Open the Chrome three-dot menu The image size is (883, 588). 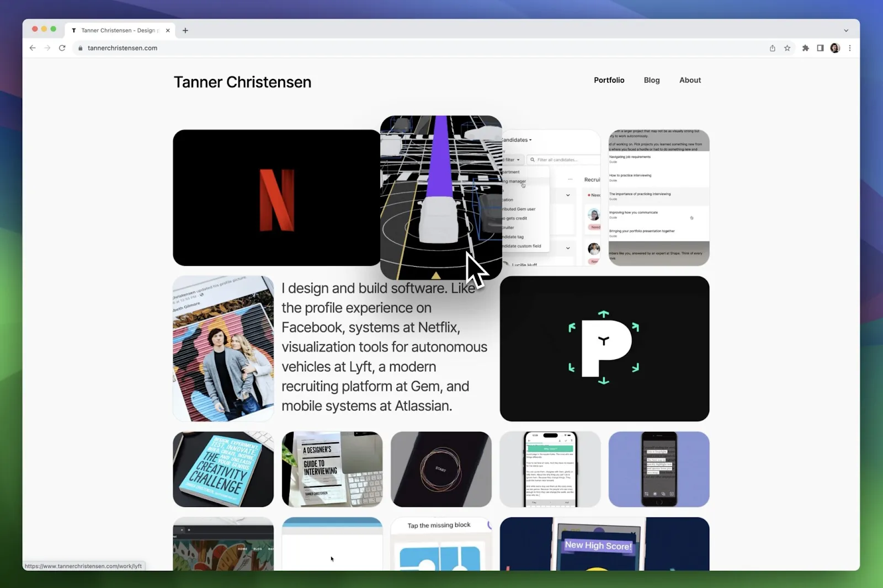click(x=850, y=48)
